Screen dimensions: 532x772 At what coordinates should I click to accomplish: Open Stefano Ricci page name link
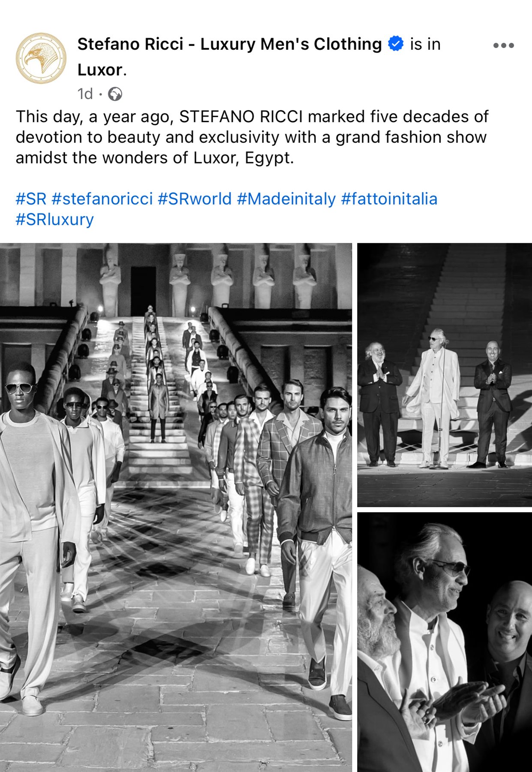click(229, 44)
